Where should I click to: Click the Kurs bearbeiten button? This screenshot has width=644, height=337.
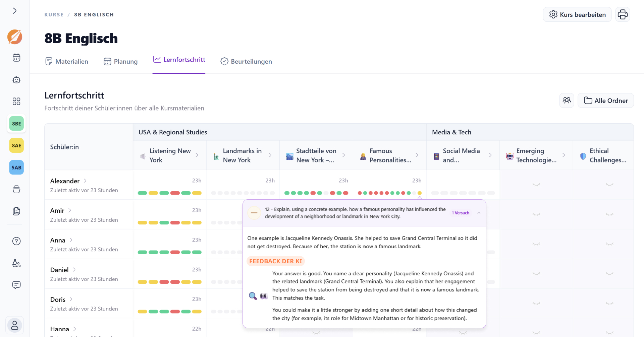coord(577,14)
